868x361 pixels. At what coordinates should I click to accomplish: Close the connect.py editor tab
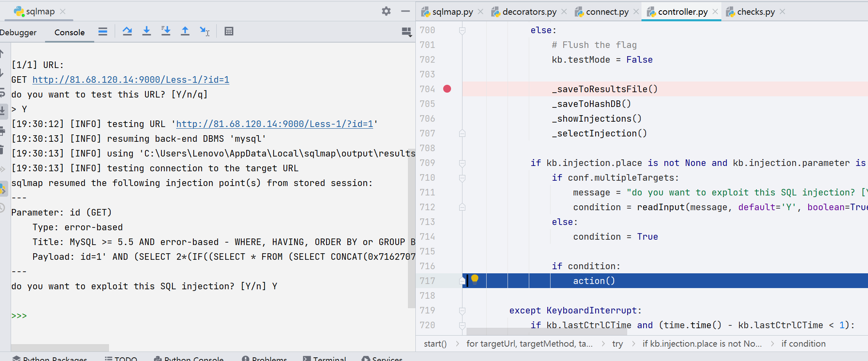[636, 11]
